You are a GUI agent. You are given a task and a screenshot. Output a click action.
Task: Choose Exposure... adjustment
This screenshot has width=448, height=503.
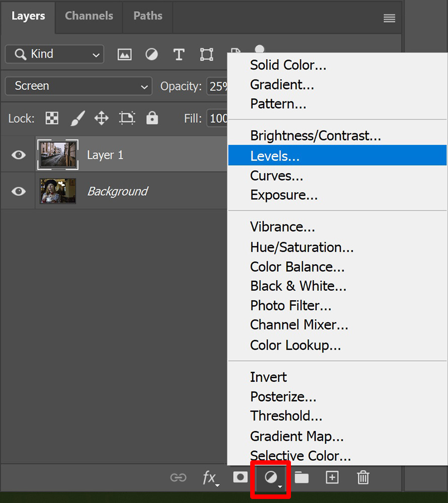pyautogui.click(x=337, y=195)
